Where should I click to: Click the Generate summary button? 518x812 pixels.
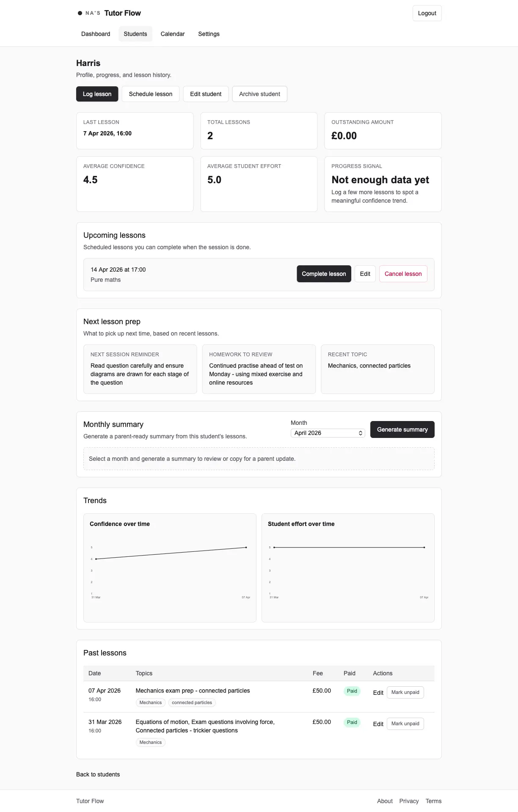pyautogui.click(x=402, y=429)
